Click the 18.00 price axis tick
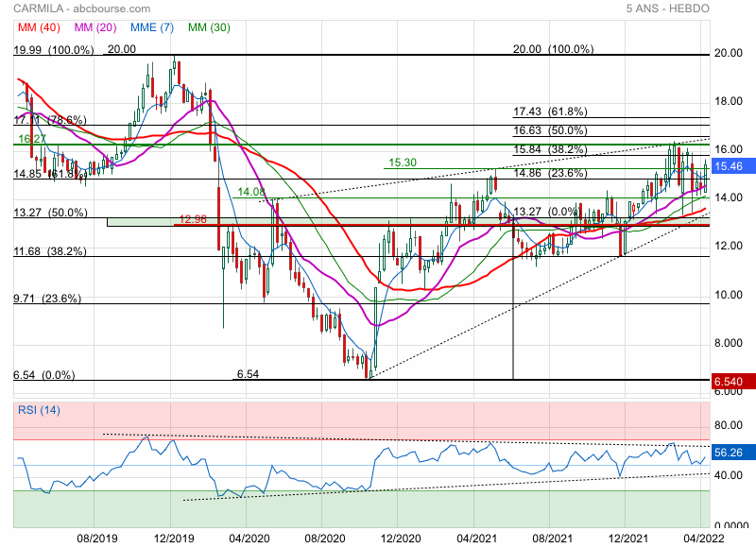Image resolution: width=756 pixels, height=548 pixels. 728,101
